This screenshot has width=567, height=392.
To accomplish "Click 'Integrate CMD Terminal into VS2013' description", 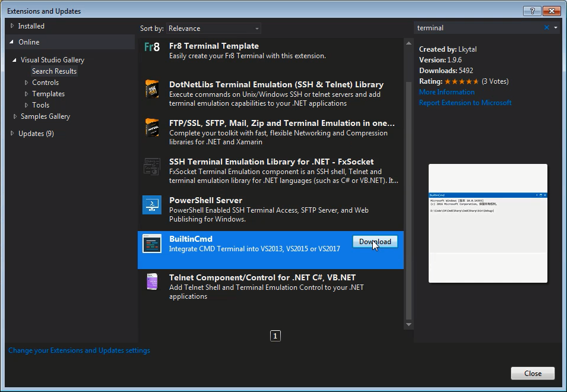I will (254, 249).
